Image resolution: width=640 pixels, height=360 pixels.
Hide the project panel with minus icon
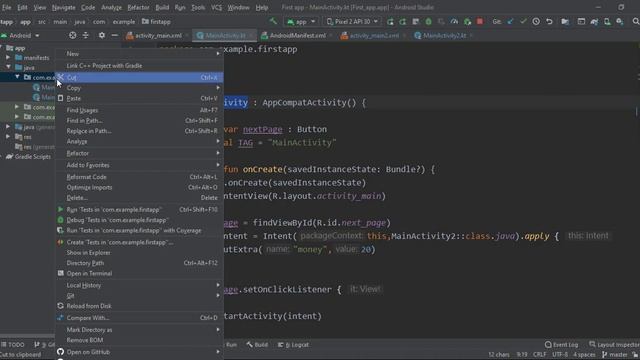coord(115,36)
